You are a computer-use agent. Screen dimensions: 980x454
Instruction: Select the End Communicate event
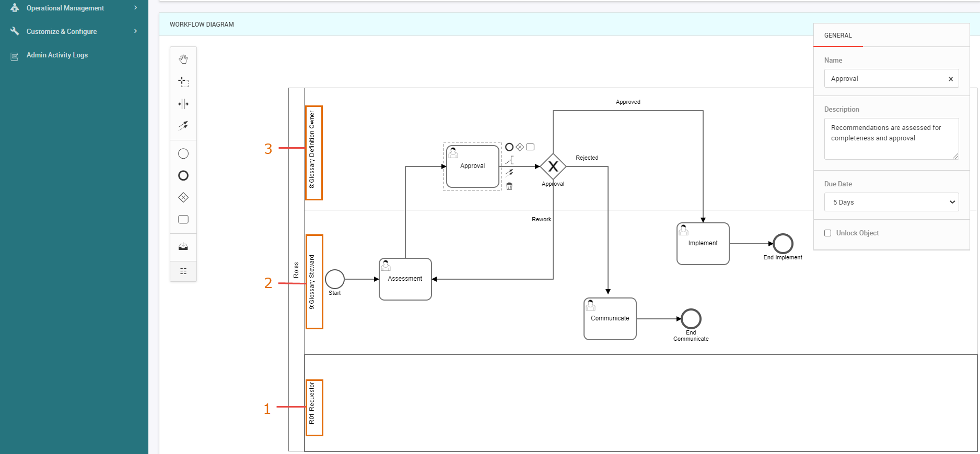point(691,319)
